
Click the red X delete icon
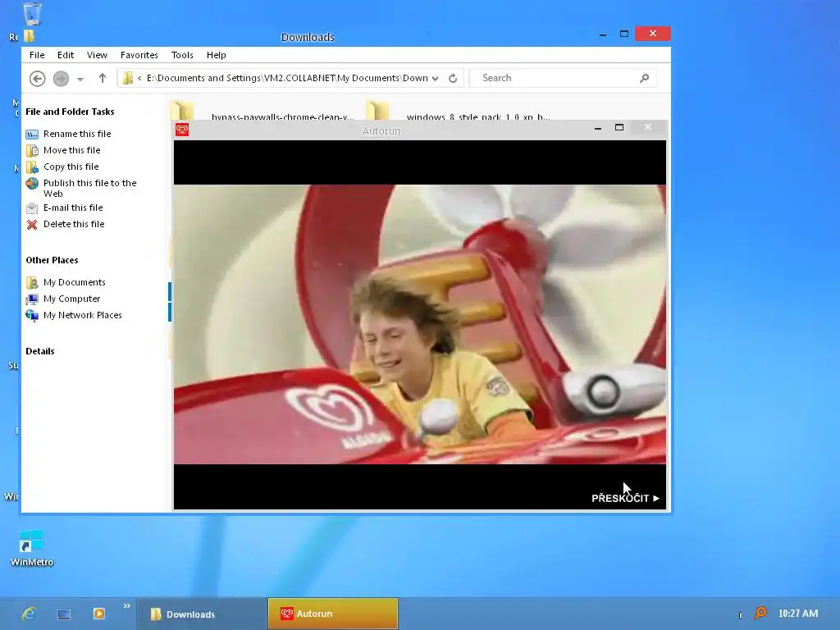pos(32,225)
